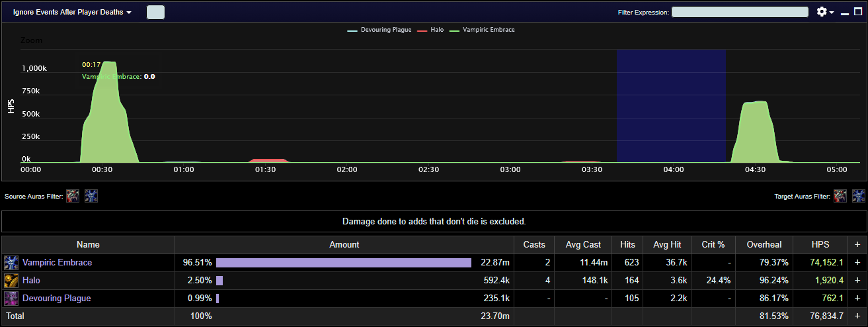Click second Target Auras Filter icon
Image resolution: width=868 pixels, height=327 pixels.
[x=858, y=196]
